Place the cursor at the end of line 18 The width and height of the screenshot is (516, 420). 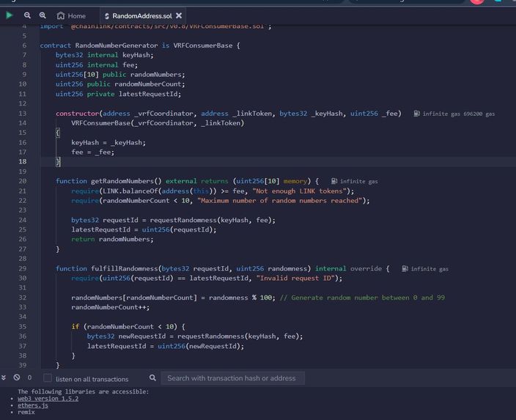click(62, 161)
